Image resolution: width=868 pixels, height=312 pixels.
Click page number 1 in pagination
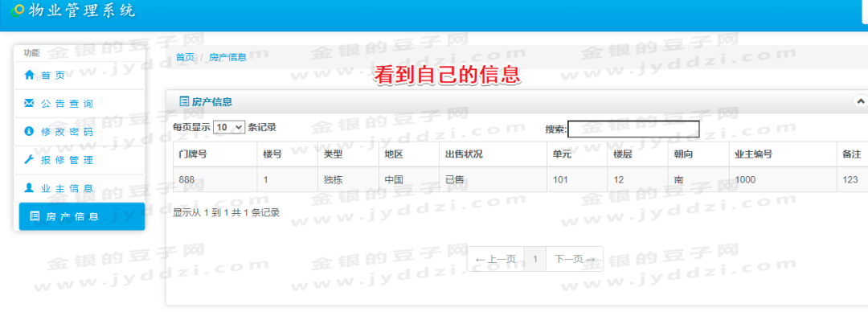(535, 259)
